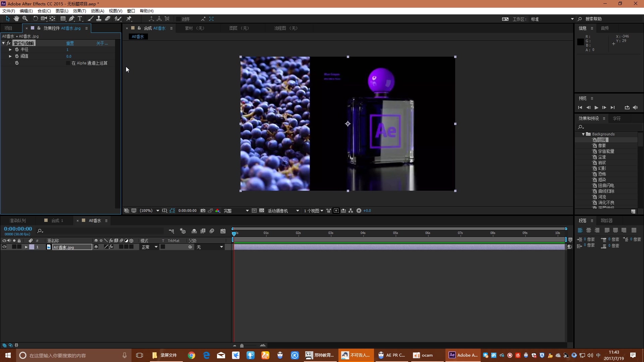Click the layer label color swatch
This screenshot has width=644, height=362.
[x=32, y=247]
